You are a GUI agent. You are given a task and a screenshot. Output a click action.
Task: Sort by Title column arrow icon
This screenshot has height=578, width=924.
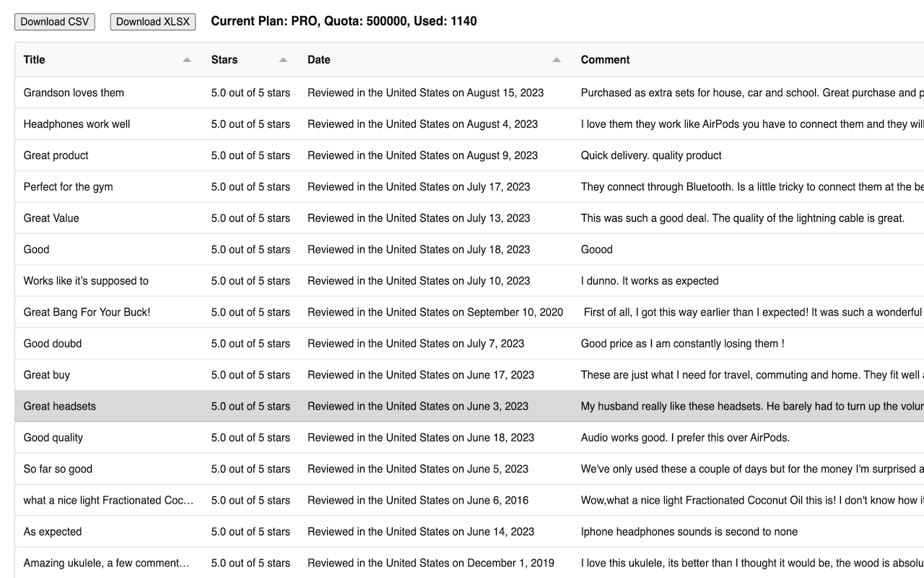(x=187, y=60)
